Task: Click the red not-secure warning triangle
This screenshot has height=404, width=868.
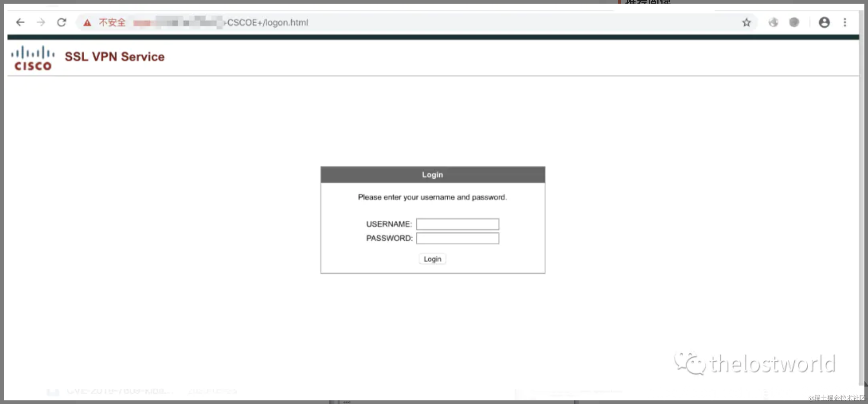Action: 87,23
